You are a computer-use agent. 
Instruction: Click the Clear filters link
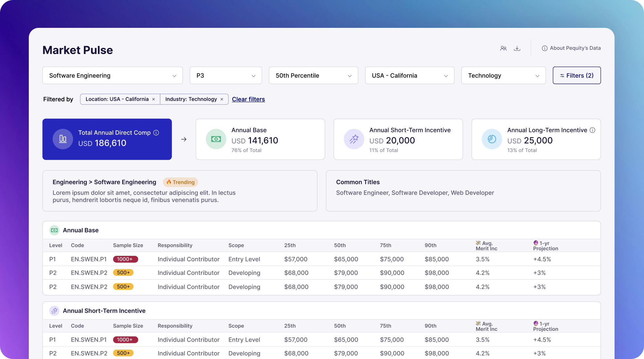tap(248, 99)
